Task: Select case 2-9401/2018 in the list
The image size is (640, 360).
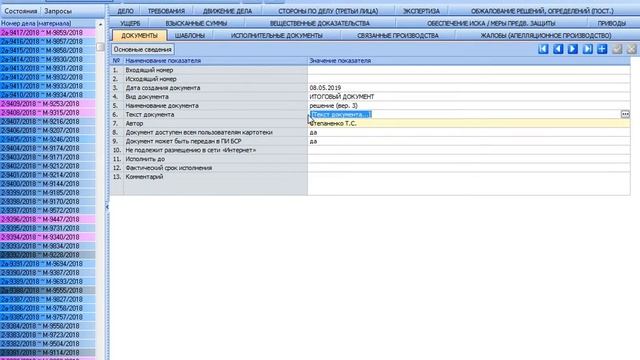Action: pyautogui.click(x=48, y=175)
